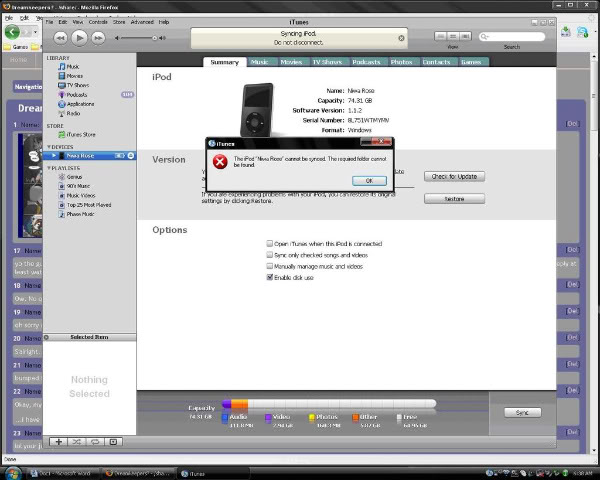The image size is (600, 480).
Task: Toggle Sync only checked songs and videos
Action: [x=269, y=255]
